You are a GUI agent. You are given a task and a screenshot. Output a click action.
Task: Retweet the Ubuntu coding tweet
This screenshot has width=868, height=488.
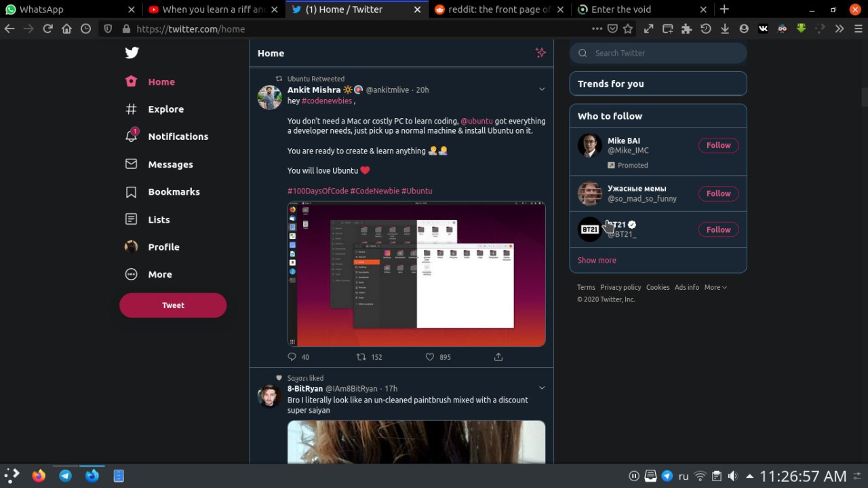tap(361, 357)
